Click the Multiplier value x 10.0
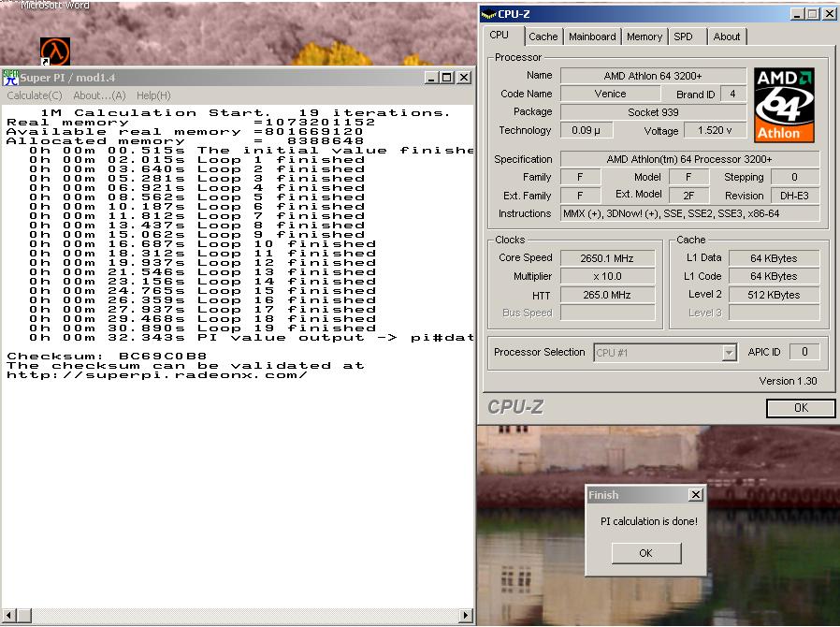The image size is (840, 627). (607, 276)
